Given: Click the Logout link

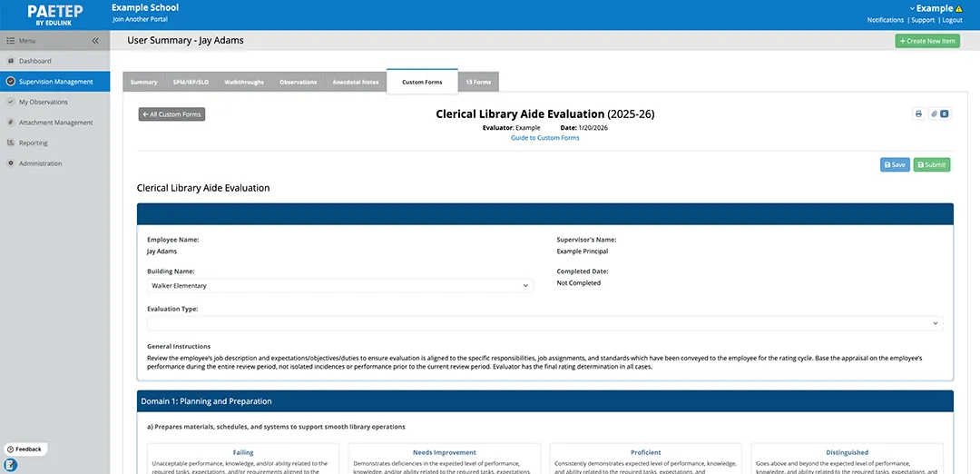Looking at the screenshot, I should click(953, 20).
